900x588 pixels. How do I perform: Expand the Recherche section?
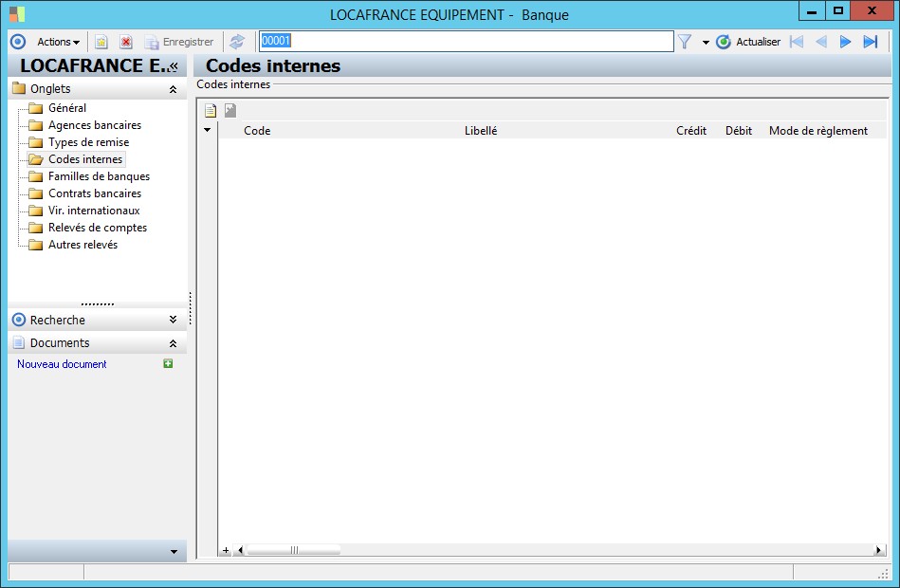pyautogui.click(x=173, y=320)
